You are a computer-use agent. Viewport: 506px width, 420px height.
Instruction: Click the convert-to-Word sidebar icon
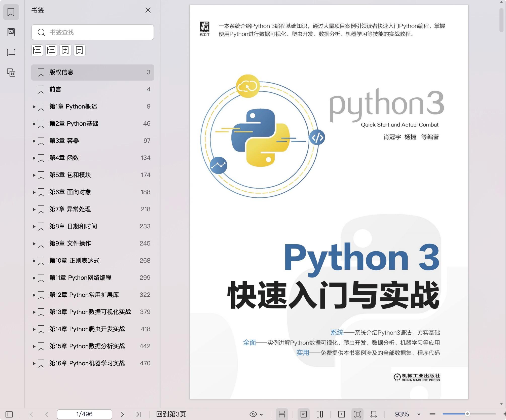(11, 73)
